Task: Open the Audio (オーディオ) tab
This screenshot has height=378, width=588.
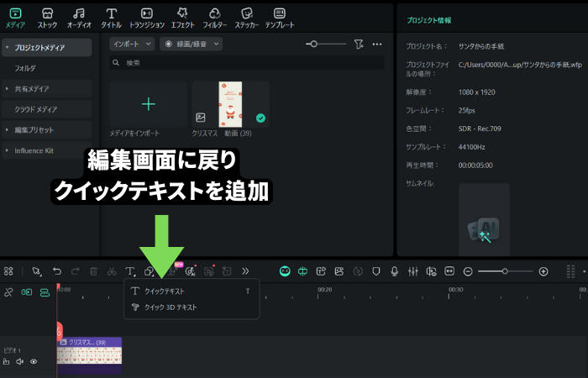Action: (x=79, y=18)
